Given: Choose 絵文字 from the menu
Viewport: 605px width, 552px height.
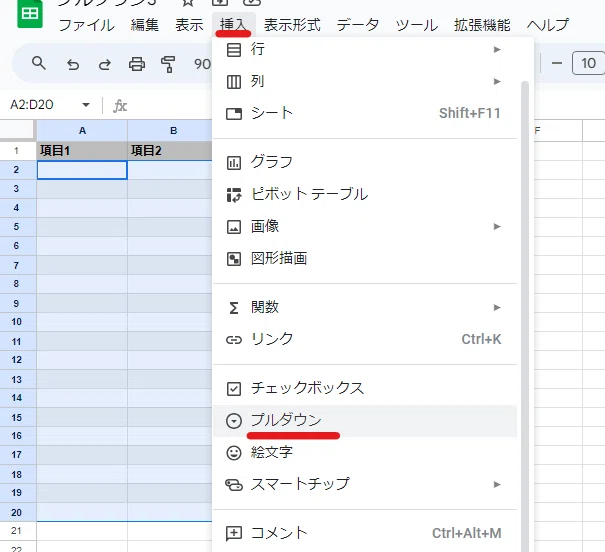Looking at the screenshot, I should point(365,452).
